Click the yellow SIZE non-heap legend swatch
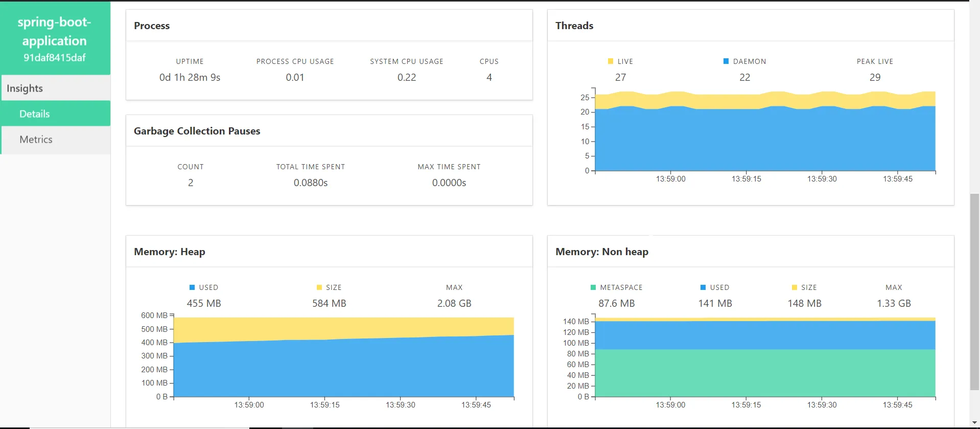The height and width of the screenshot is (429, 980). point(795,287)
